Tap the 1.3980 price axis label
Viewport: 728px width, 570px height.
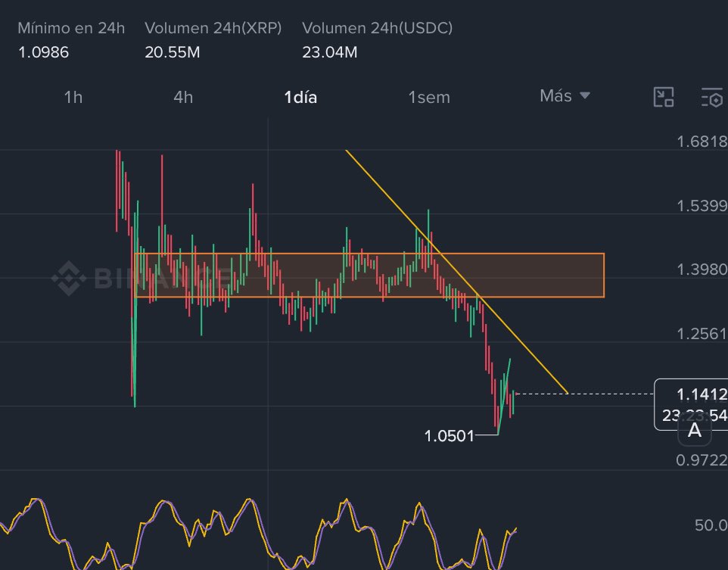pyautogui.click(x=702, y=269)
